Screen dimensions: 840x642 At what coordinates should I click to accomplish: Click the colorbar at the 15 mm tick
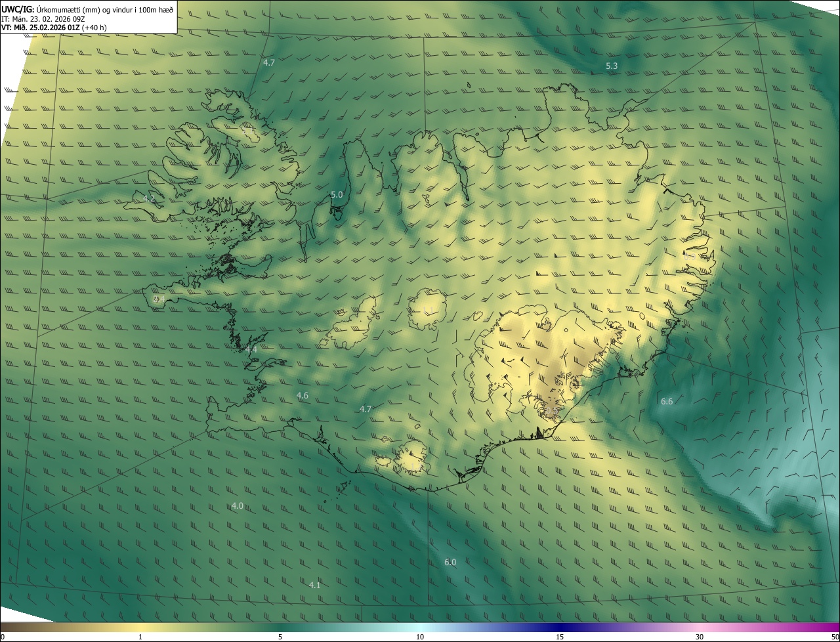560,628
